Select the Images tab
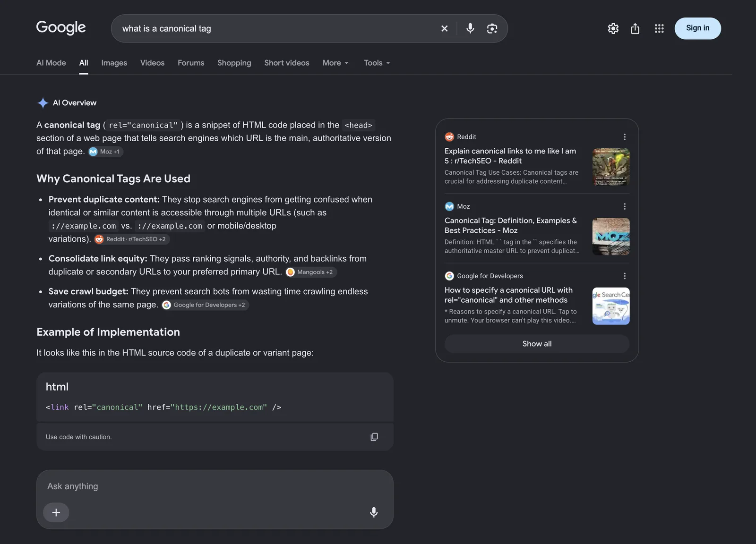Image resolution: width=756 pixels, height=544 pixels. pyautogui.click(x=114, y=63)
